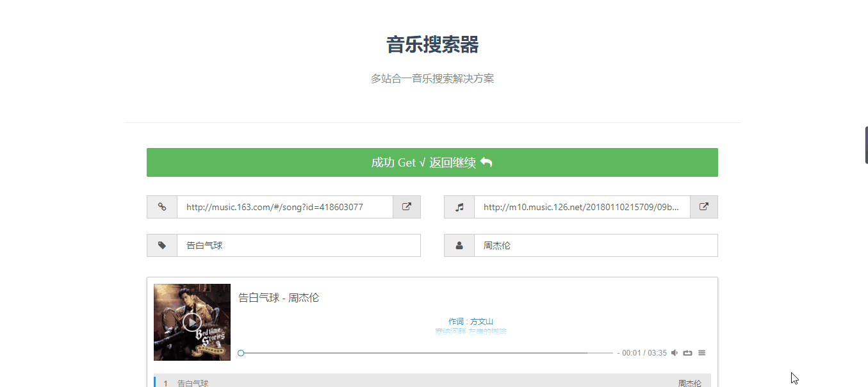868x387 pixels.
Task: Click the time display 00:01 / 03:35
Action: click(644, 353)
